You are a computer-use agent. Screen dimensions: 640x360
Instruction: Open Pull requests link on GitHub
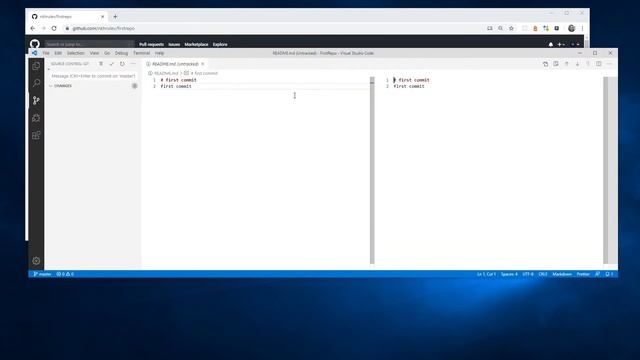151,44
